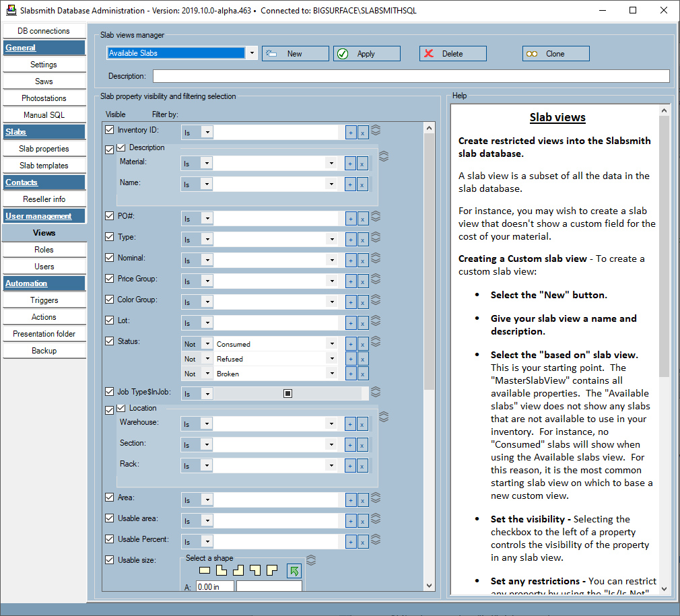The height and width of the screenshot is (616, 680).
Task: Open the Is operator dropdown for Usable Percent
Action: [x=208, y=541]
